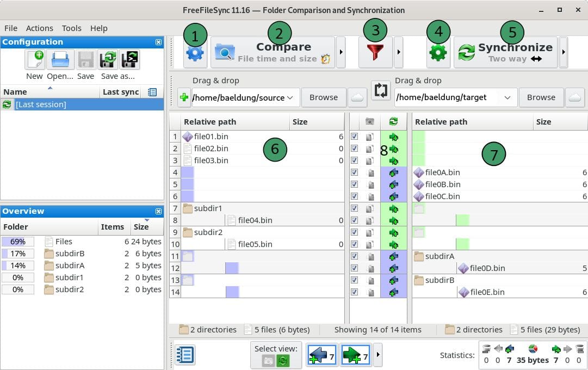Open the log panel icon bottom-left
Image resolution: width=588 pixels, height=370 pixels.
[x=184, y=355]
